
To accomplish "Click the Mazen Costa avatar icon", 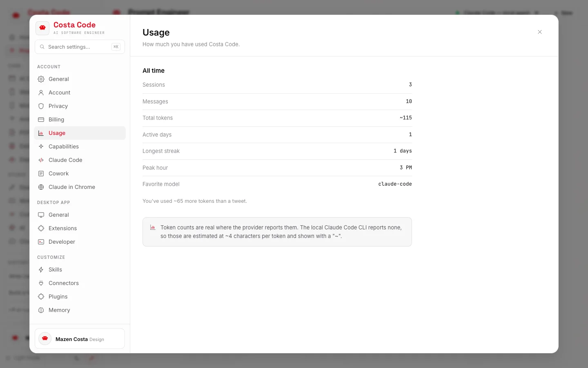I will pyautogui.click(x=45, y=339).
